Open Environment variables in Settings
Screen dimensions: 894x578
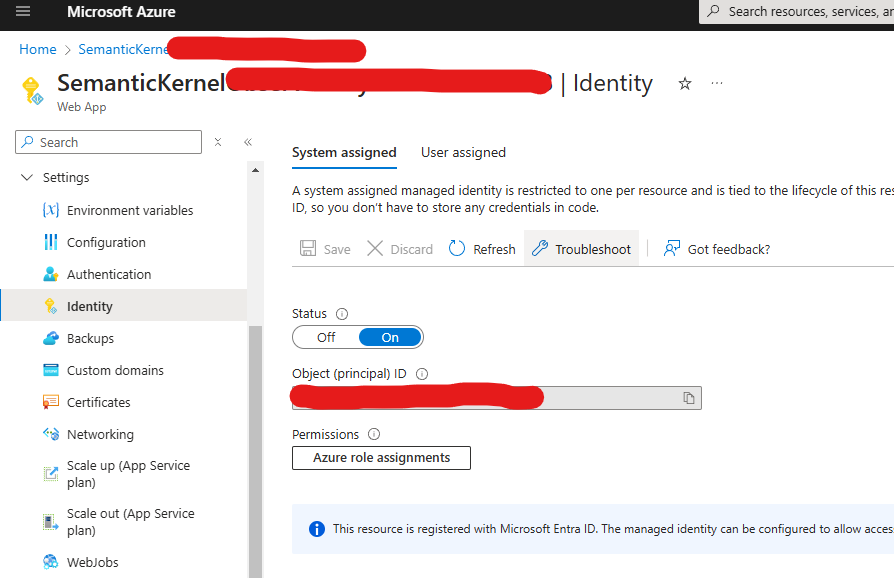130,210
